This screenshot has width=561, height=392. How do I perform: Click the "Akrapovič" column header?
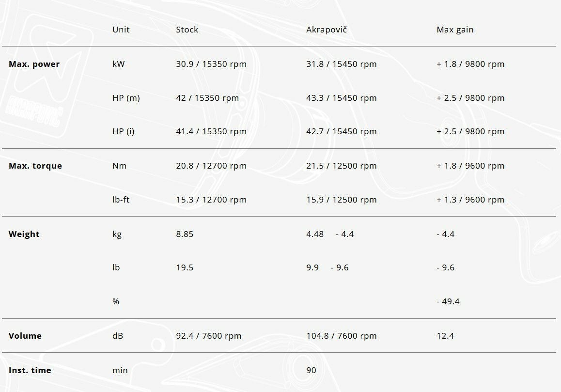point(327,30)
